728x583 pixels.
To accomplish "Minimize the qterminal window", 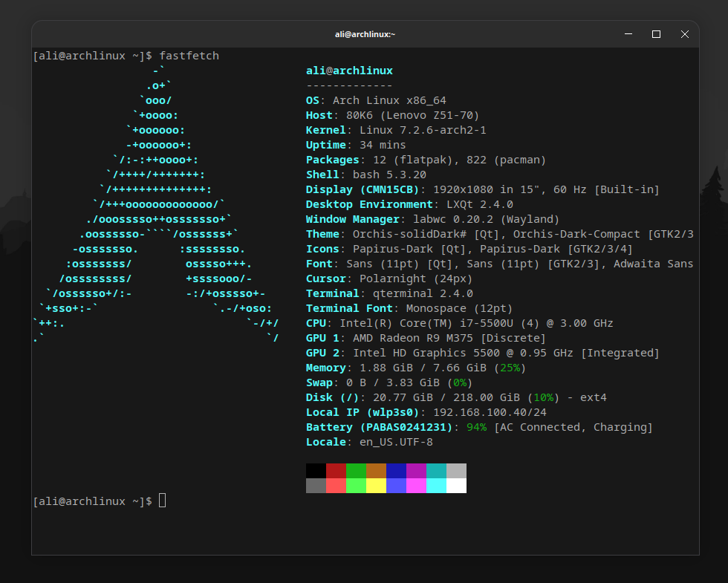I will [x=628, y=34].
